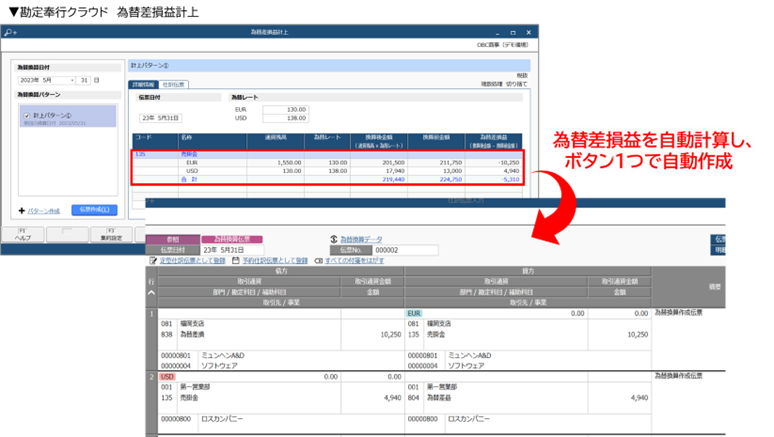Click the currency icon beside 為替換算データ
The height and width of the screenshot is (437, 774).
pyautogui.click(x=334, y=239)
